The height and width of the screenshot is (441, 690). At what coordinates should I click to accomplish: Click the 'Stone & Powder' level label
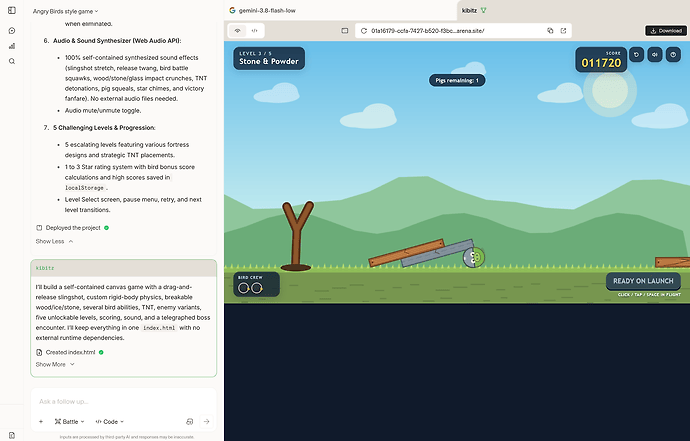269,62
